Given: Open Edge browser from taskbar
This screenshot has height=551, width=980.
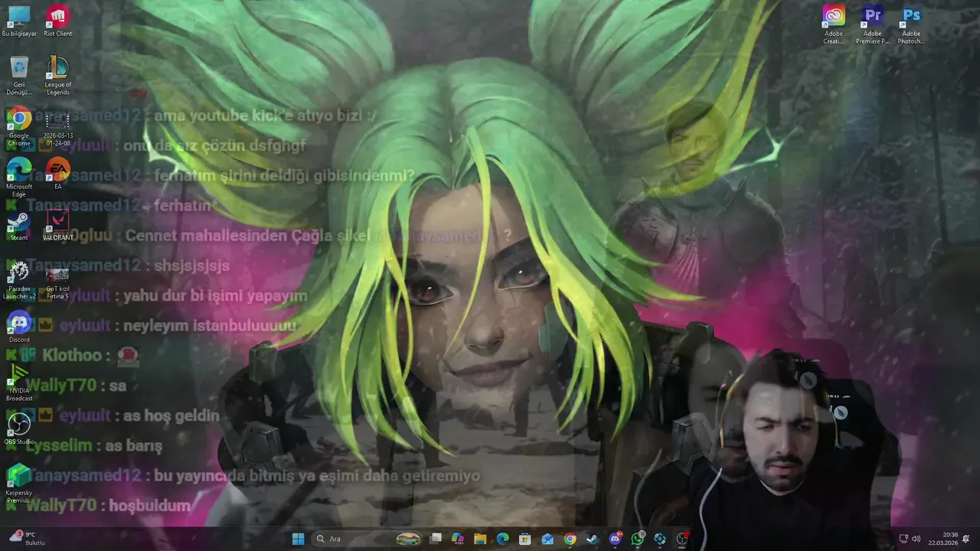Looking at the screenshot, I should pyautogui.click(x=502, y=539).
